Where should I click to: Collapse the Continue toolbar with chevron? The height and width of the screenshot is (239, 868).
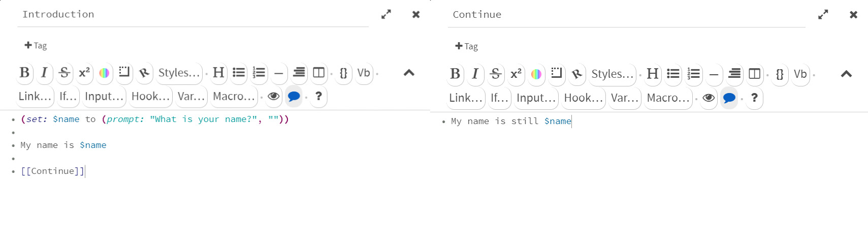[x=846, y=74]
